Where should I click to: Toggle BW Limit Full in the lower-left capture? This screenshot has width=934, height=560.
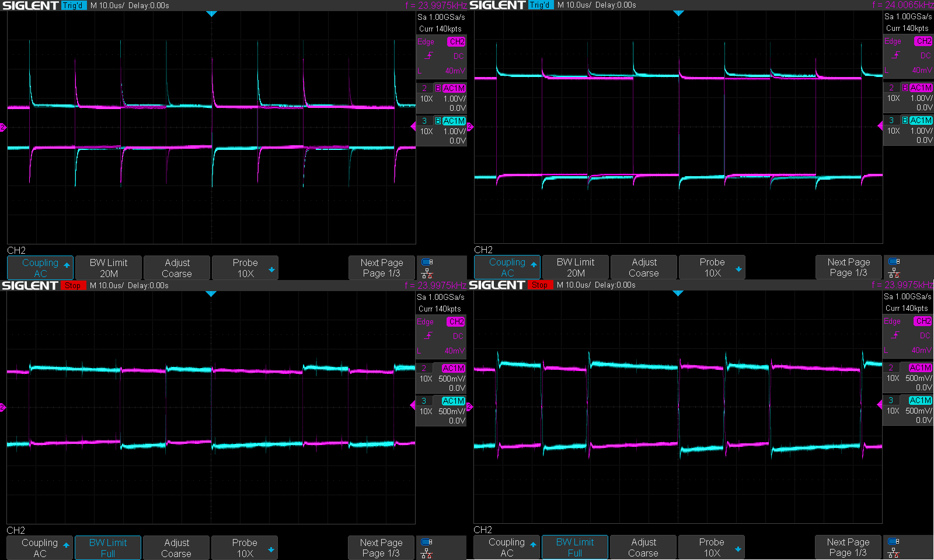click(108, 548)
